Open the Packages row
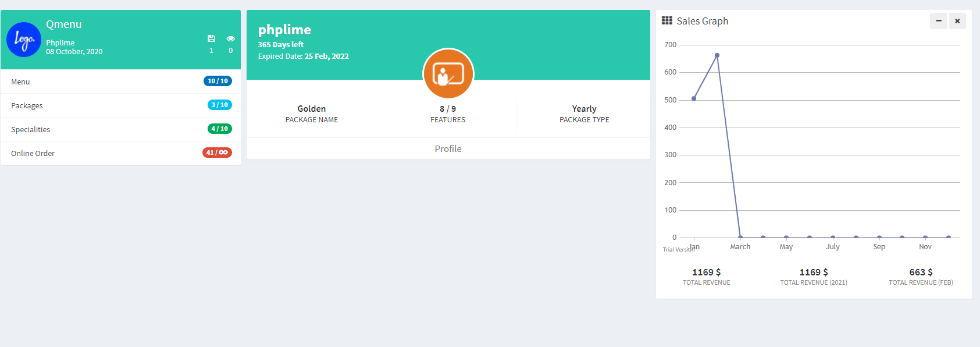 pos(120,105)
